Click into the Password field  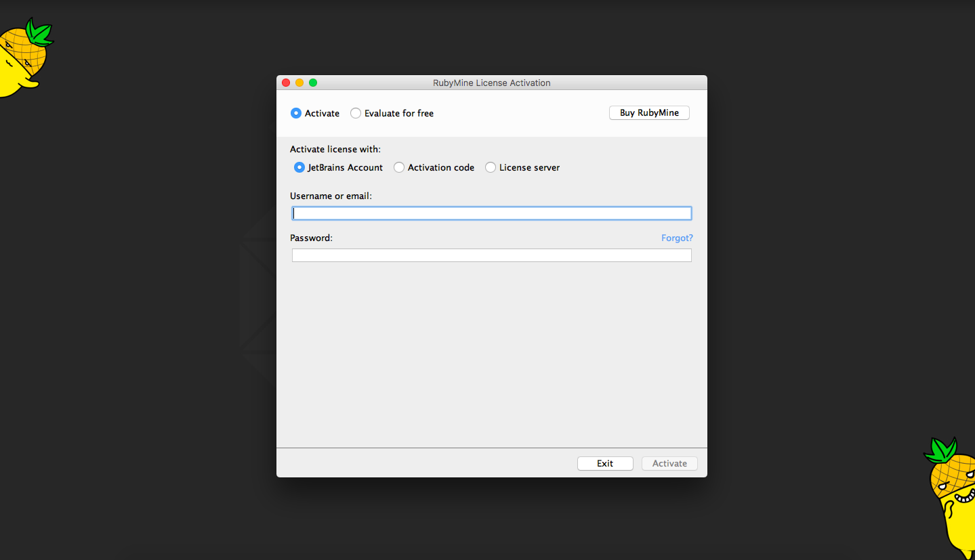pos(492,255)
